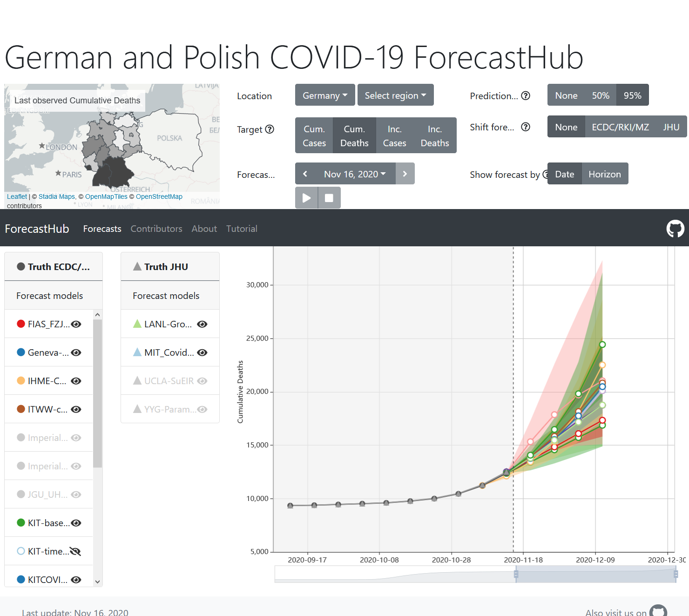Open the Germany location dropdown
This screenshot has height=616, width=689.
point(325,95)
